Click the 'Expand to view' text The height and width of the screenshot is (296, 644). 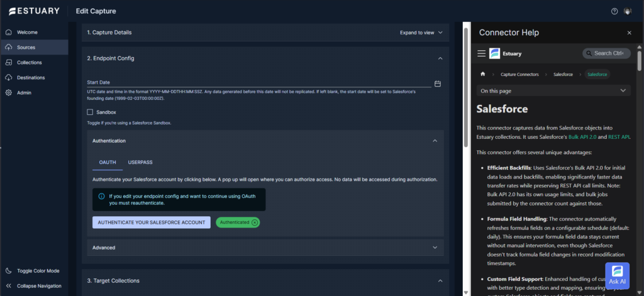click(417, 33)
